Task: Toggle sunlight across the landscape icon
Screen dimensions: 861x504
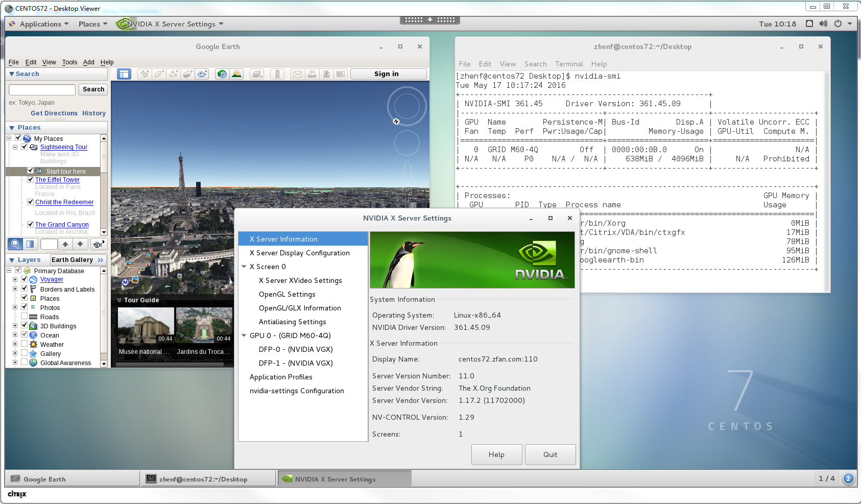Action: (x=236, y=74)
